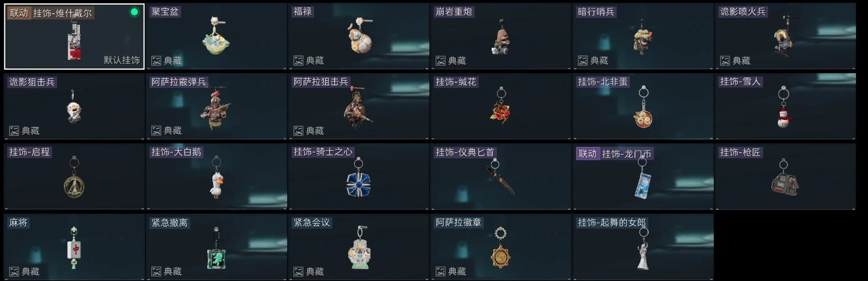Select the 挂饰-起舞的女郎 silver figurine
Screen dimensions: 868x281
coord(643,247)
